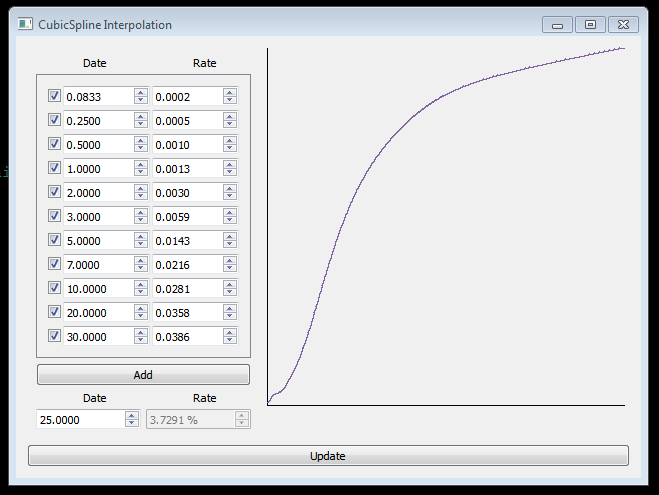Uncheck the checkbox for date 10.0000
This screenshot has width=659, height=495.
[54, 287]
